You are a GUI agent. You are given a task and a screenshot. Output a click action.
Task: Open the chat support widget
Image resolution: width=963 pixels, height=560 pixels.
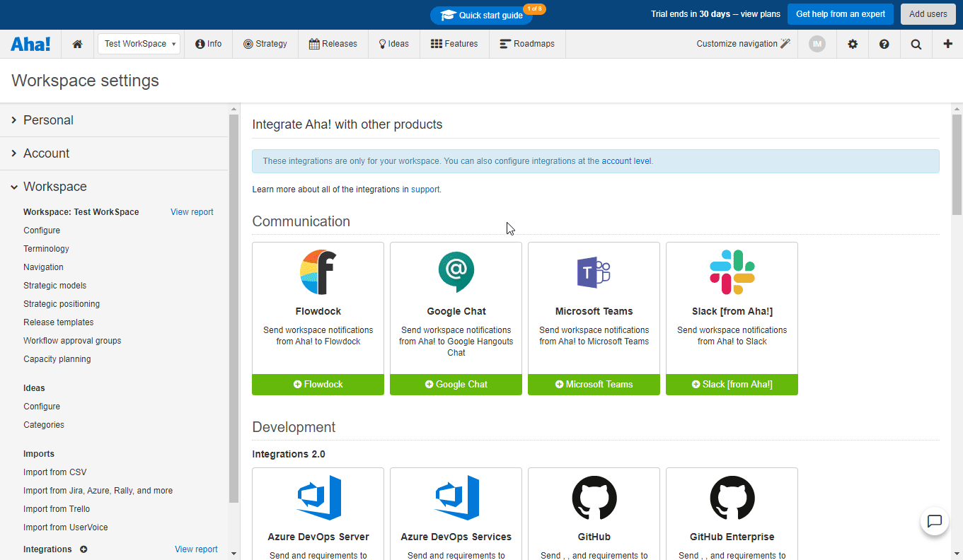point(935,521)
